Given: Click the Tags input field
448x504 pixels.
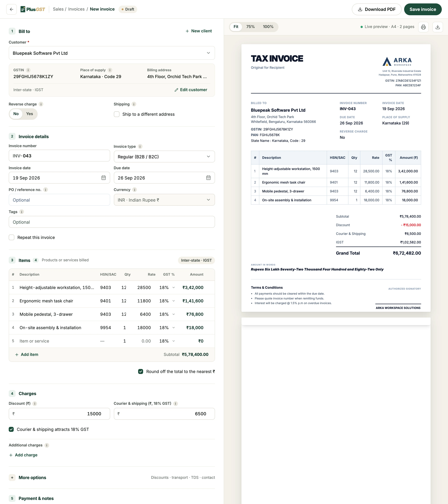Looking at the screenshot, I should coord(112,222).
